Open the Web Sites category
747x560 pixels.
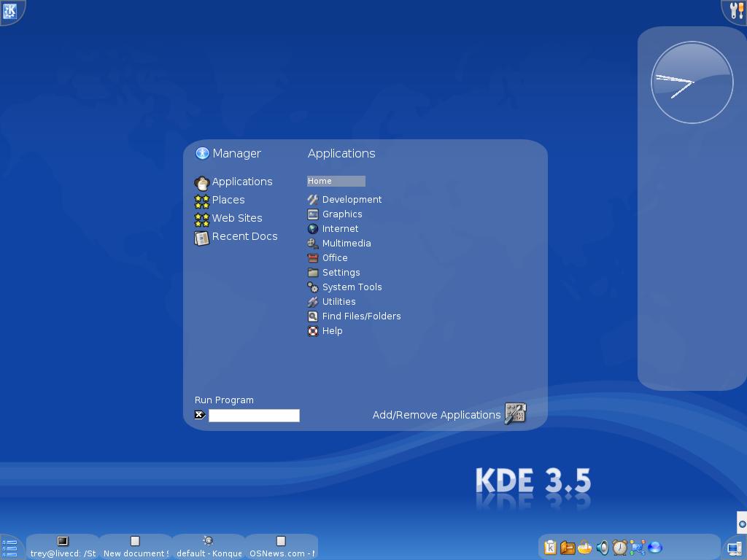point(237,218)
